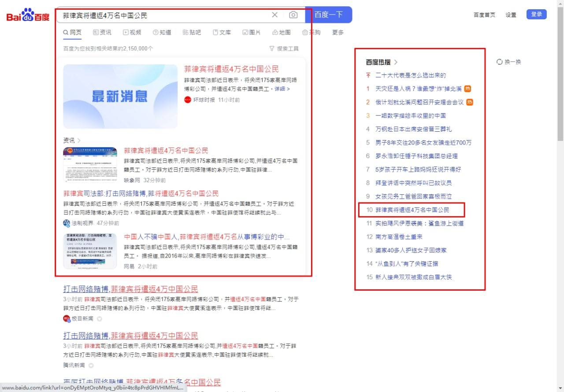Click the 法制视界 source avatar

67,223
